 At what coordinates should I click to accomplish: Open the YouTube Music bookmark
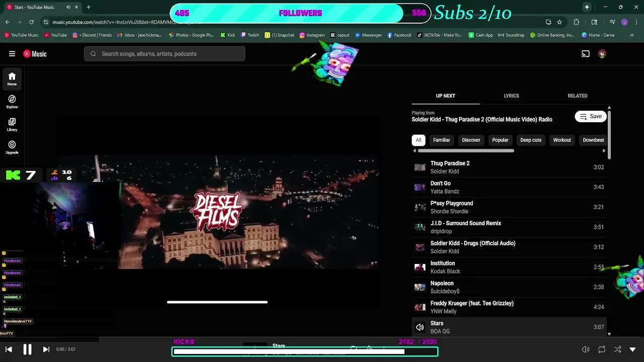(21, 35)
